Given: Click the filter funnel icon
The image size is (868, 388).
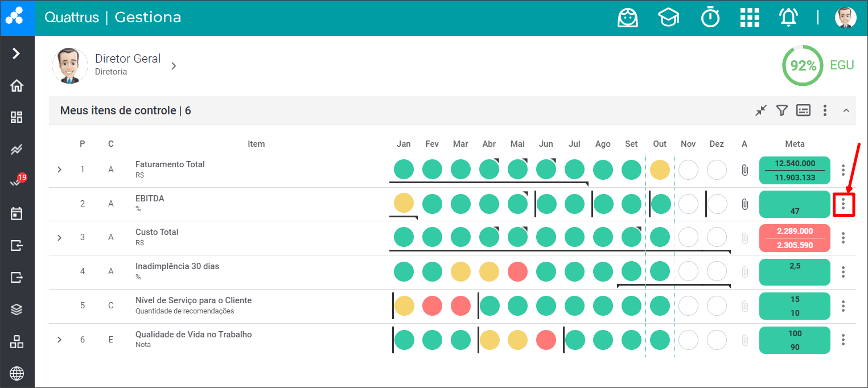Looking at the screenshot, I should [x=782, y=110].
